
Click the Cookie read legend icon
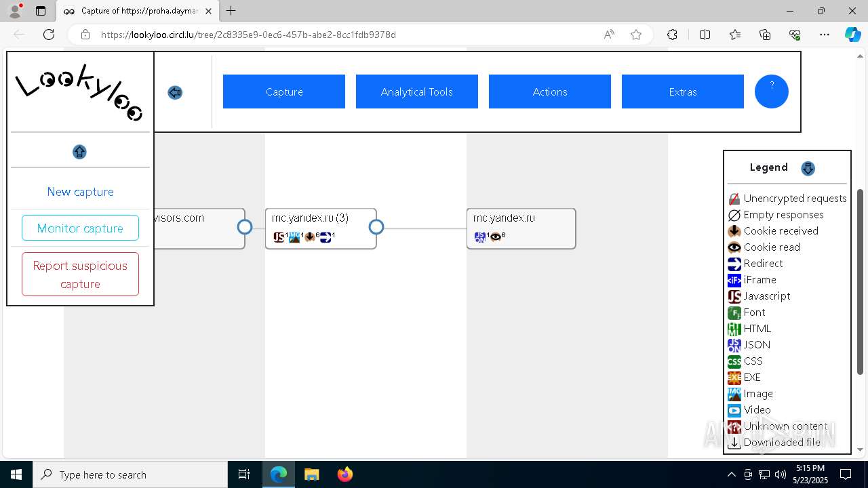(734, 247)
